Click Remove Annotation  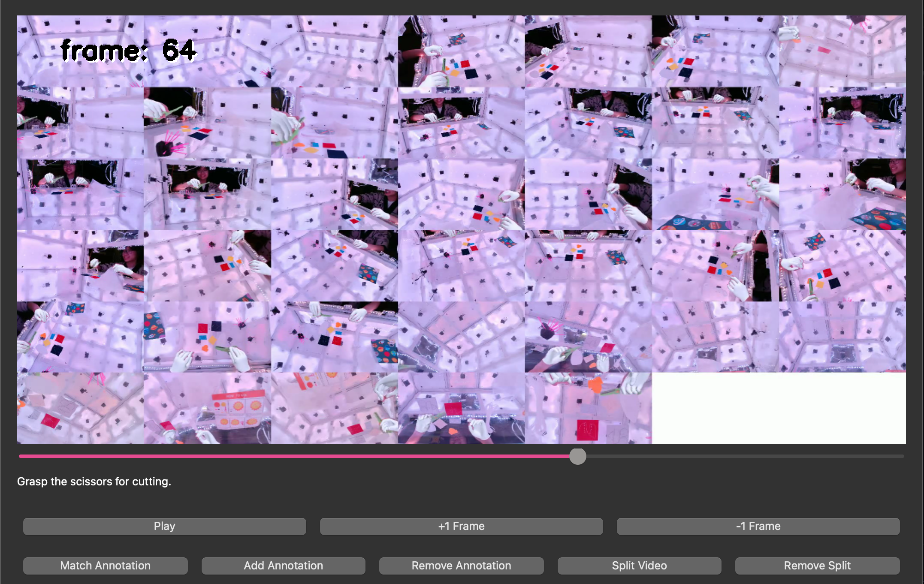(461, 566)
